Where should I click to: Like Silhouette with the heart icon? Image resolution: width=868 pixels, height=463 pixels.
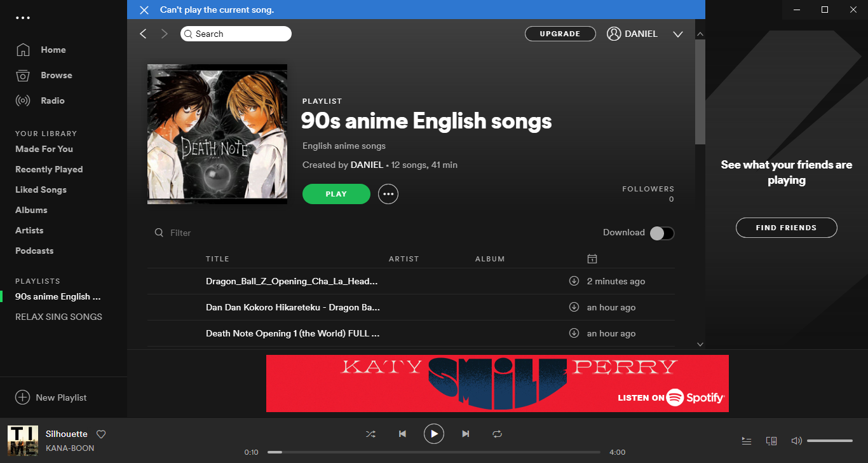coord(101,434)
